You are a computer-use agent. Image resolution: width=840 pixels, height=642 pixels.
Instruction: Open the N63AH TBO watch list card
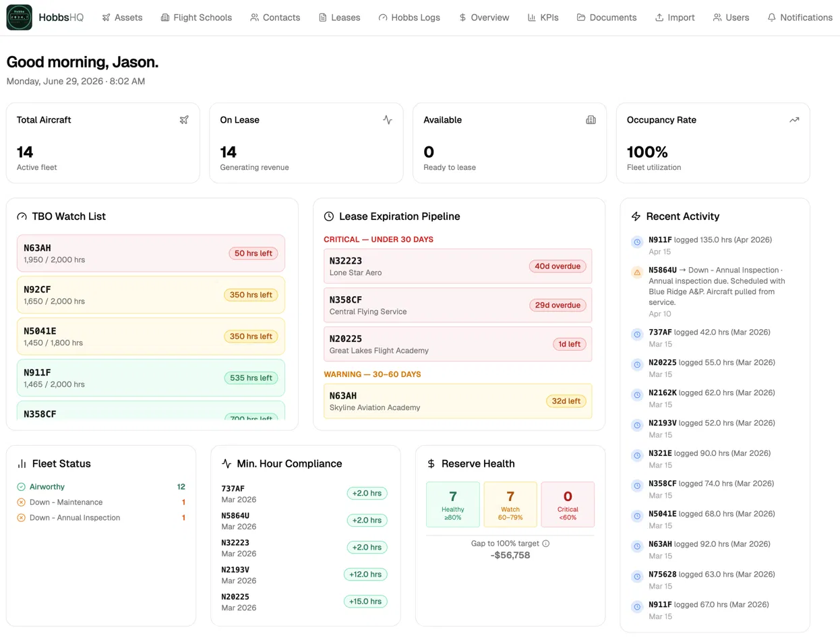[x=151, y=254]
